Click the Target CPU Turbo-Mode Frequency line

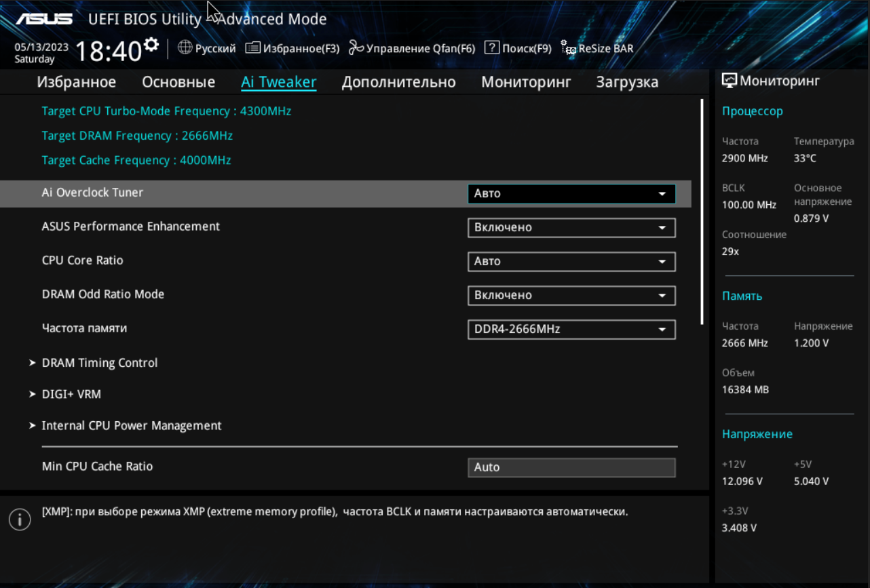click(166, 111)
